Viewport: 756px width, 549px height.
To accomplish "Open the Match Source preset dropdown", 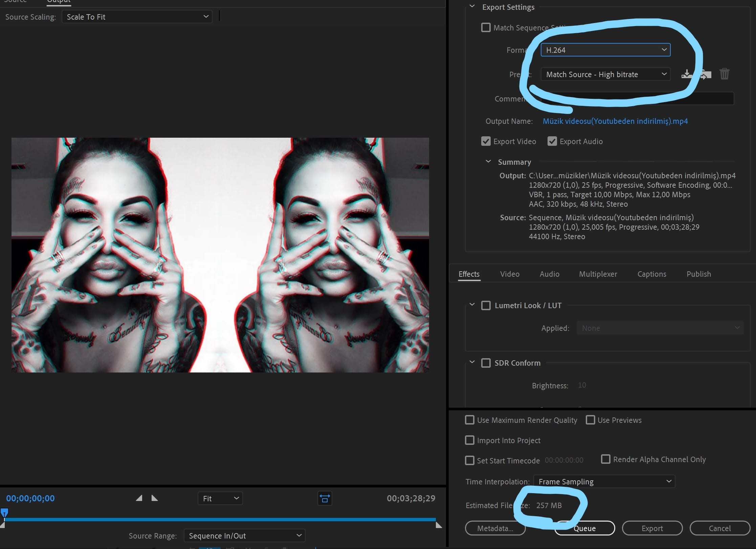I will [x=605, y=74].
